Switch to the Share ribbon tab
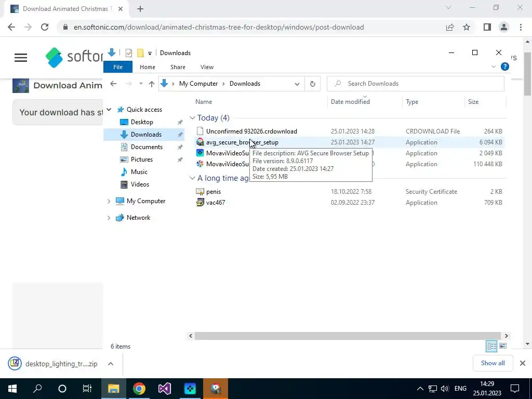This screenshot has width=532, height=399. [x=178, y=67]
